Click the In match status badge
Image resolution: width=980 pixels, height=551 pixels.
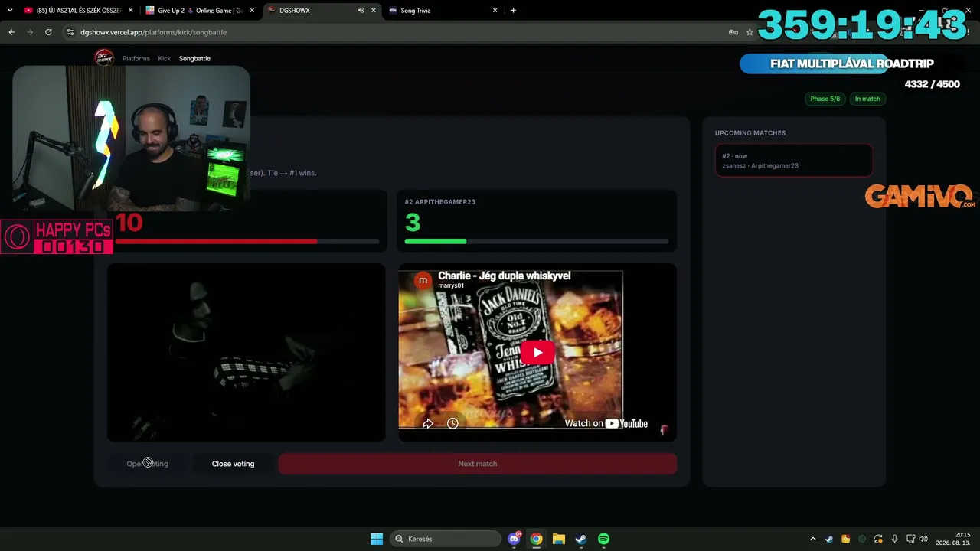click(867, 99)
